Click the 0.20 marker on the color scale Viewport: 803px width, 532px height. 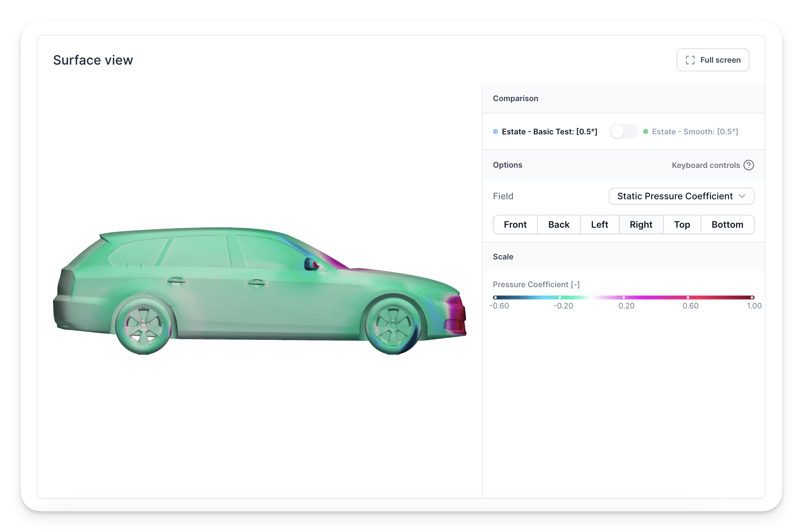623,297
